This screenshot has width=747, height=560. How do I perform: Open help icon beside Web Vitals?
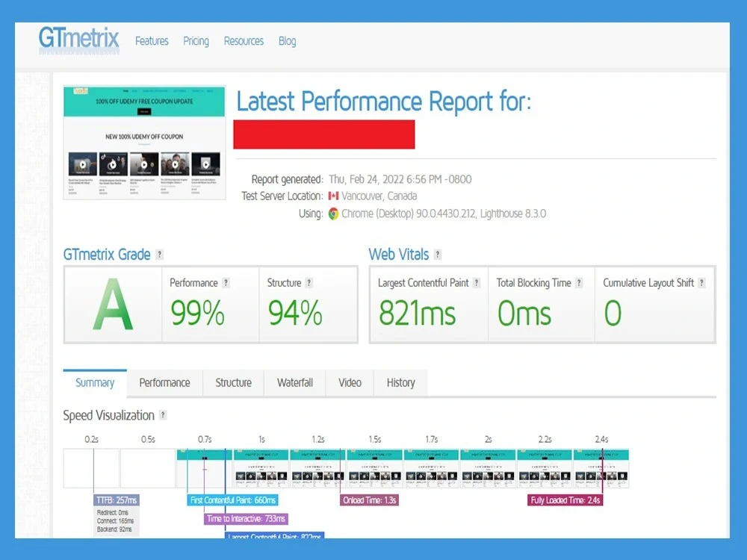(x=437, y=255)
